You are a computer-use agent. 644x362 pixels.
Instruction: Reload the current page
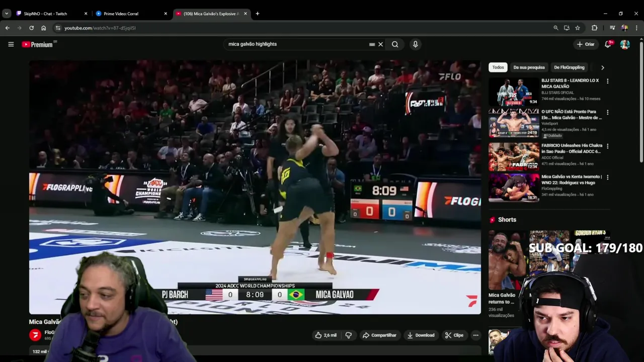(31, 28)
